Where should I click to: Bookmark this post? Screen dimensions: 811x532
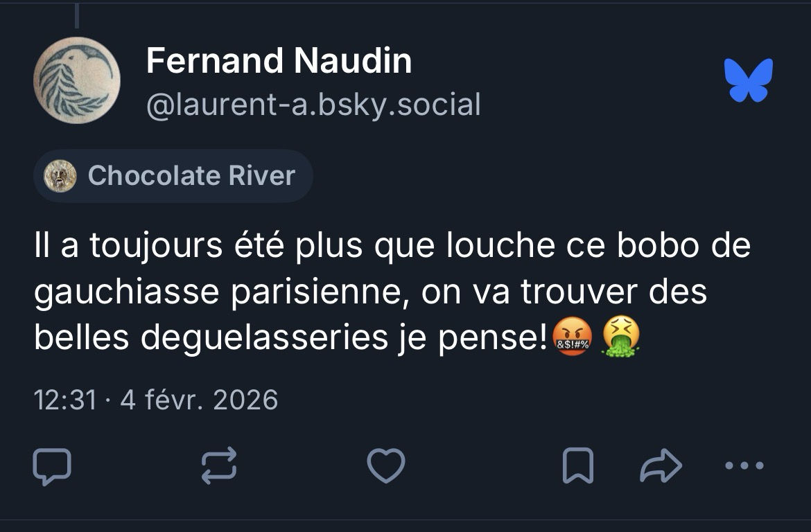577,465
